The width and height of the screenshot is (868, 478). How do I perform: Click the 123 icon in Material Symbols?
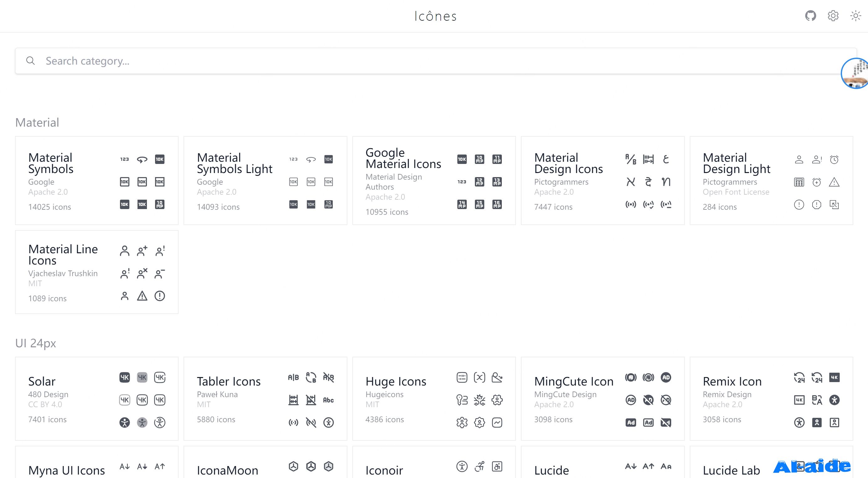(125, 159)
